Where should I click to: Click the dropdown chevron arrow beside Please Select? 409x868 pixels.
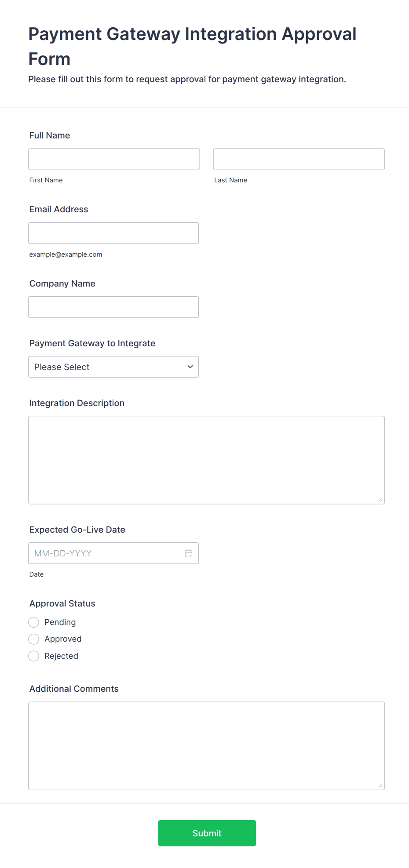click(x=190, y=367)
